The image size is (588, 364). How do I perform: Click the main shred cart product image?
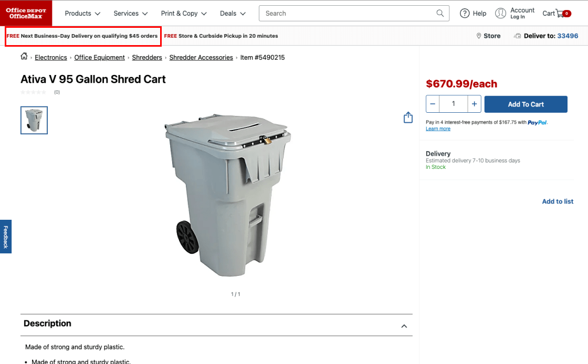click(228, 195)
